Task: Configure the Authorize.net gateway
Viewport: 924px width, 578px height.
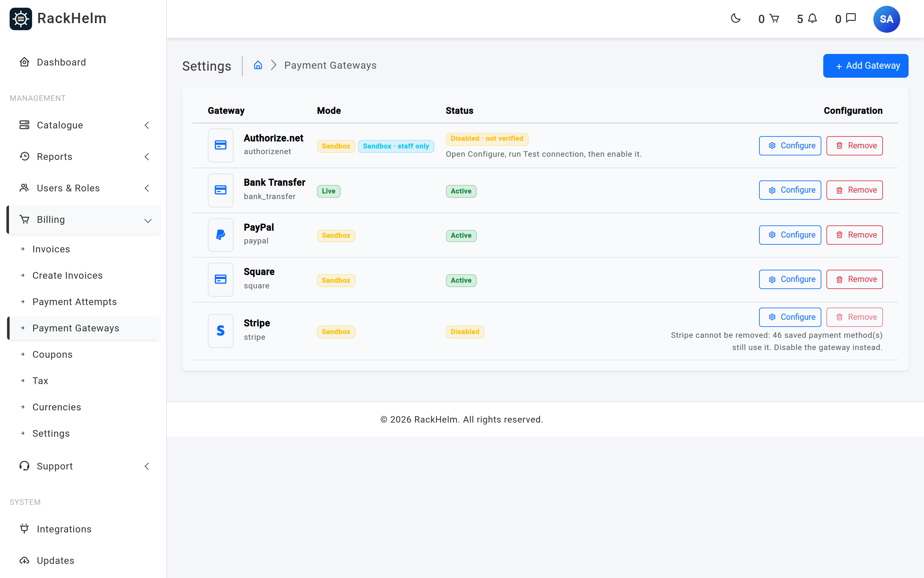Action: [x=790, y=146]
